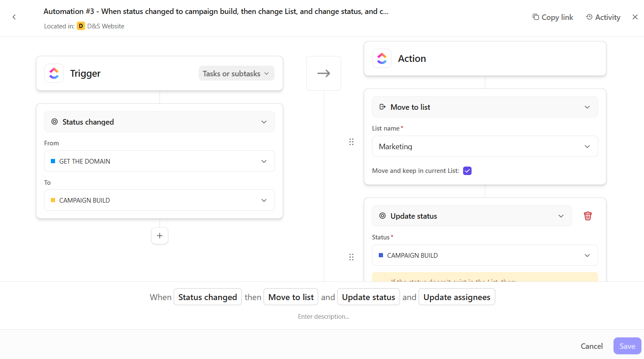Open the Tasks or subtasks dropdown
The height and width of the screenshot is (359, 644).
(236, 73)
